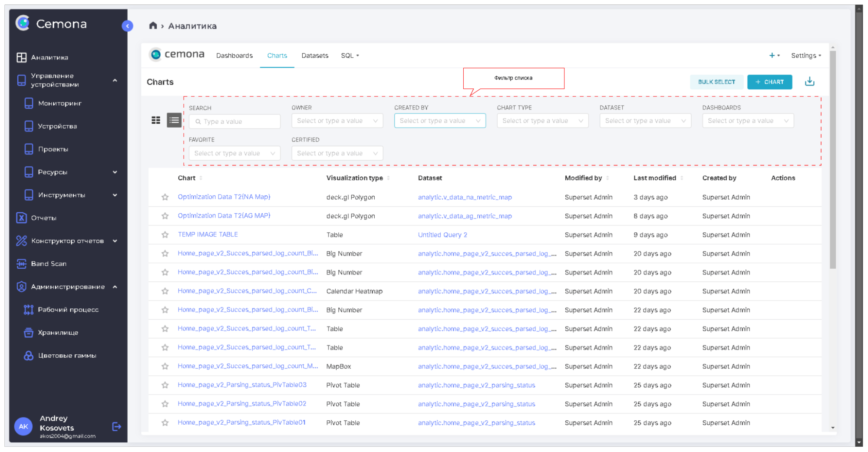
Task: Open the Datasets tab
Action: point(314,56)
